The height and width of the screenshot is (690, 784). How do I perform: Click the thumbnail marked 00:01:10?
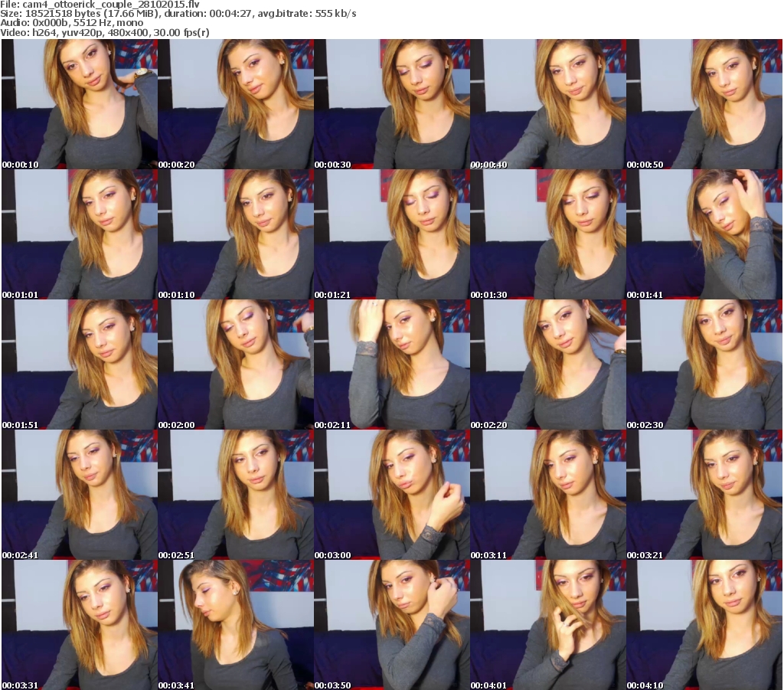236,234
